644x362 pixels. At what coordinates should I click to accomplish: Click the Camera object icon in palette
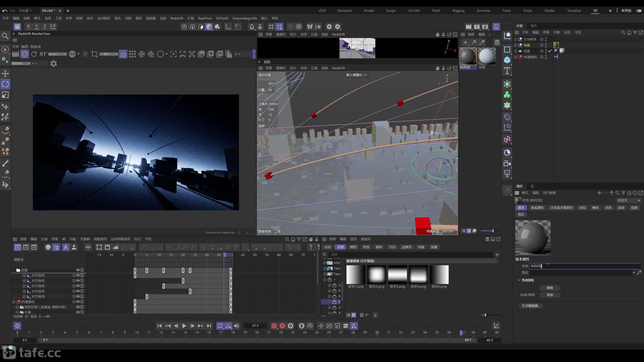507,163
